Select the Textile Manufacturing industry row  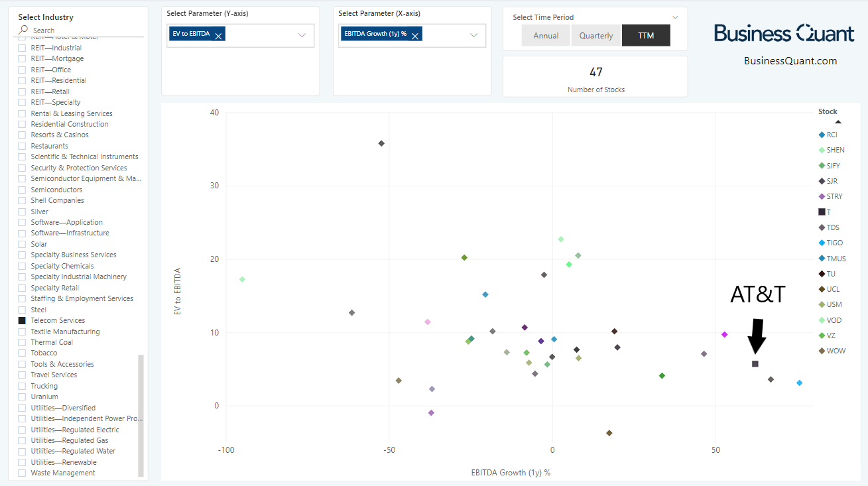click(x=80, y=332)
